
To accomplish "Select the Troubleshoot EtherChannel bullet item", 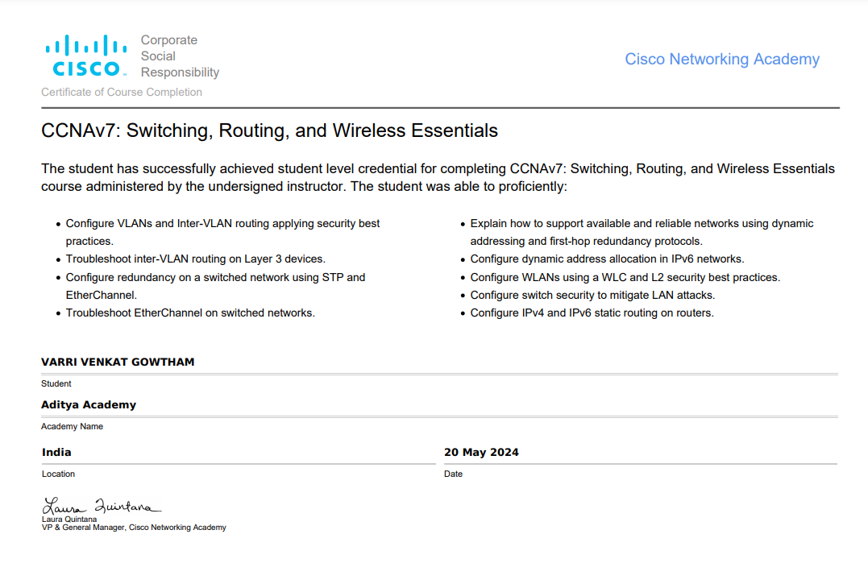I will click(x=190, y=313).
